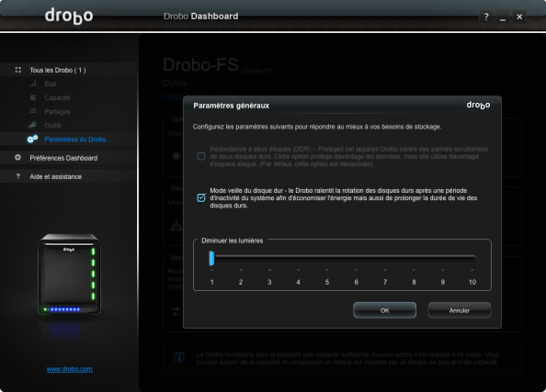Open Préférences Dashboard in the sidebar
The image size is (546, 392).
point(68,158)
